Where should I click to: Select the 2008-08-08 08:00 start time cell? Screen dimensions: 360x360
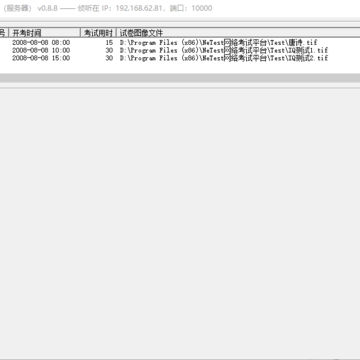[41, 43]
